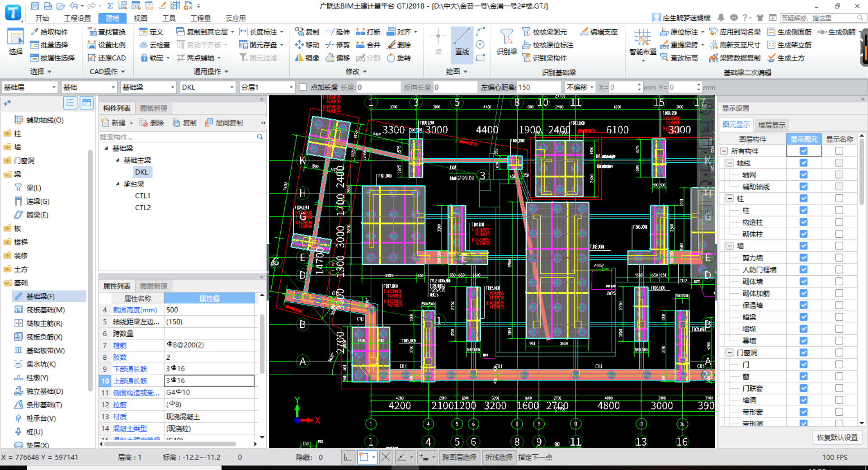Click the 复制 copy tool in 修改 group

click(x=307, y=32)
